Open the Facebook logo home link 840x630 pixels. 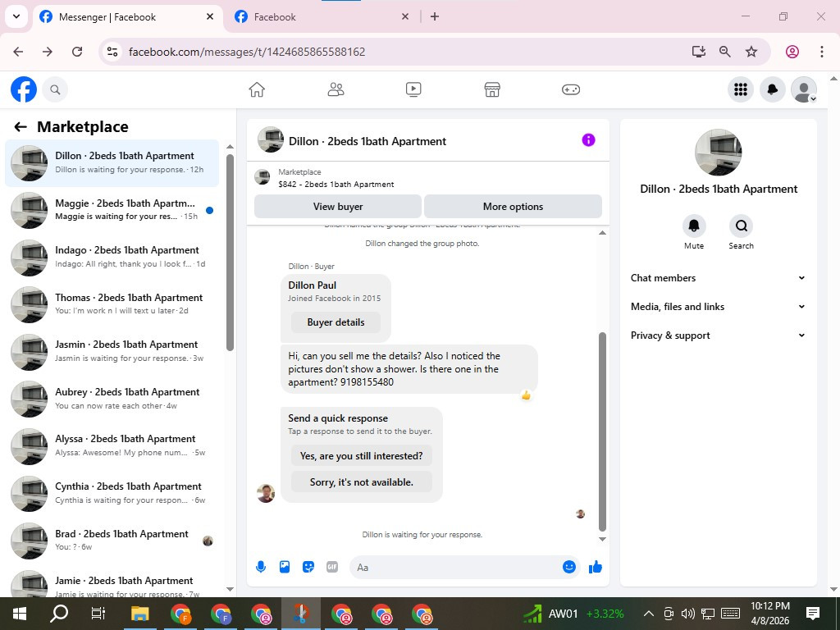(x=24, y=89)
